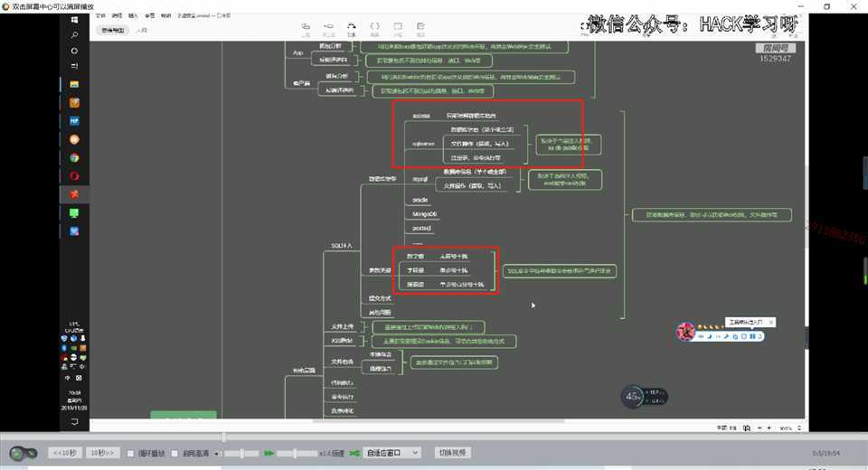Open the 自适应窗口 window size dropdown

[x=392, y=453]
